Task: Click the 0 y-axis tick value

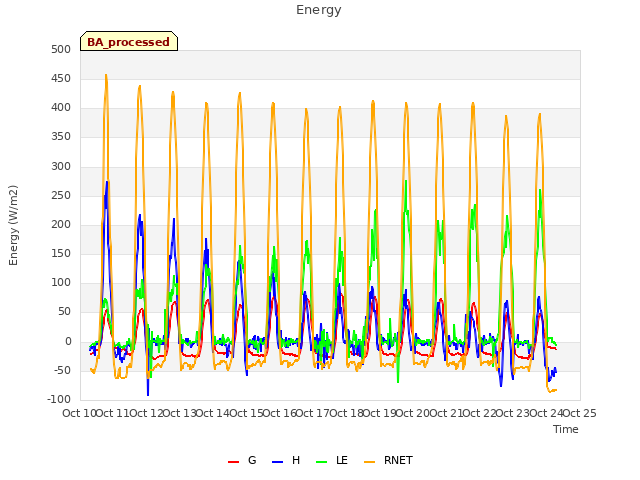Action: [x=68, y=341]
